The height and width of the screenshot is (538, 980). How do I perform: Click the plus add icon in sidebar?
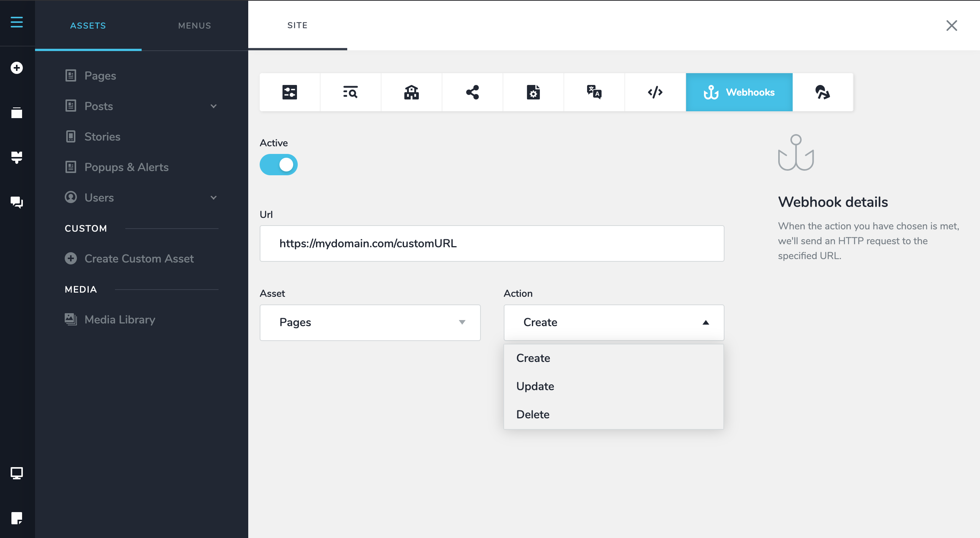coord(17,68)
